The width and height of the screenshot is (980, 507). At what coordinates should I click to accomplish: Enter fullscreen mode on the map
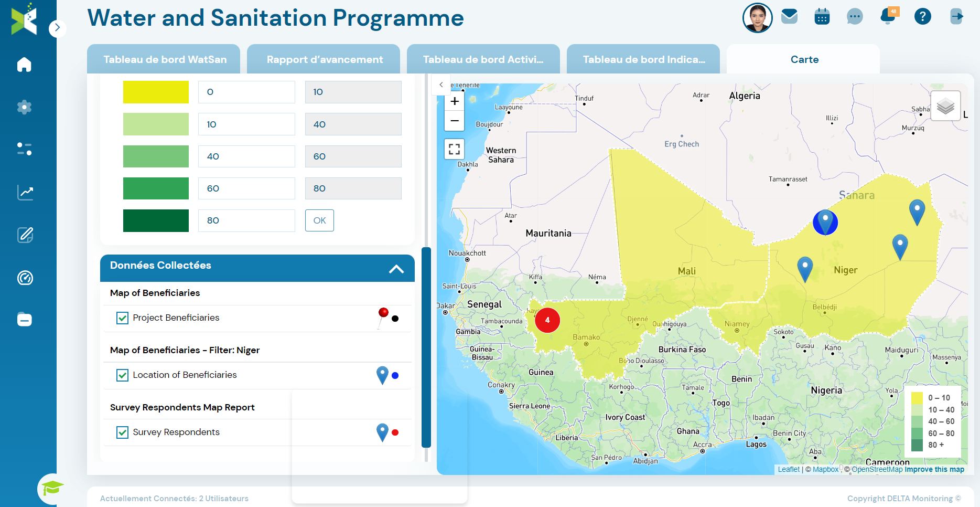tap(454, 149)
